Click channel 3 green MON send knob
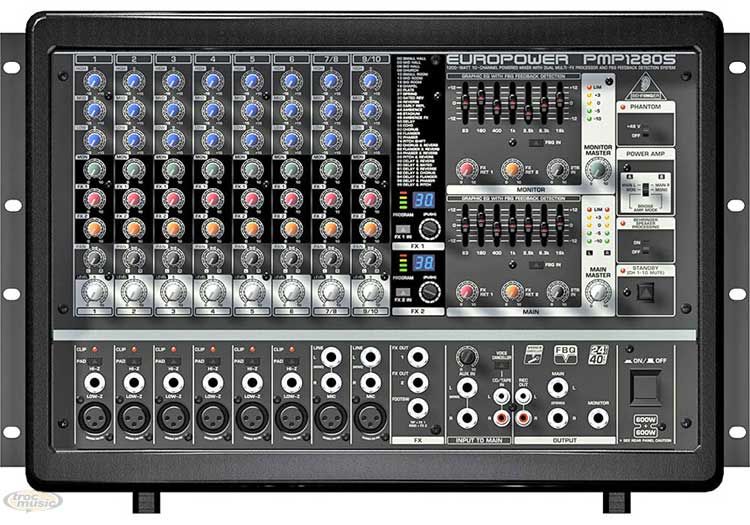The image size is (750, 525). (173, 170)
